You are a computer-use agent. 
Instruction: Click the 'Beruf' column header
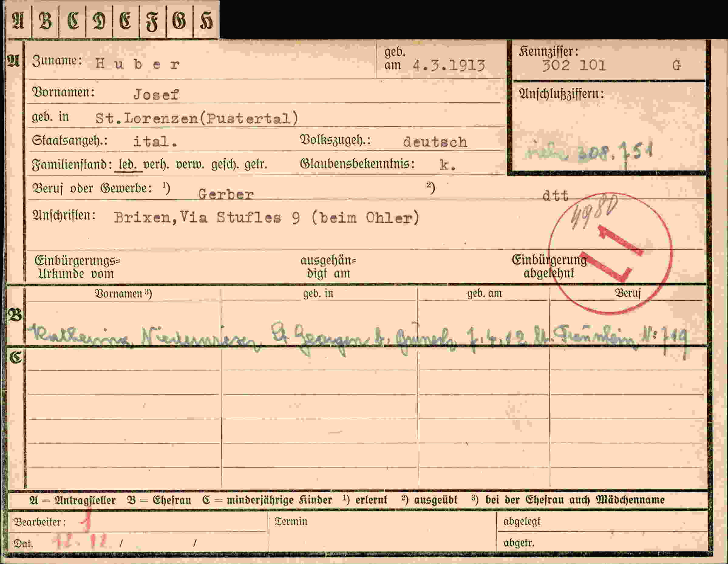click(628, 293)
